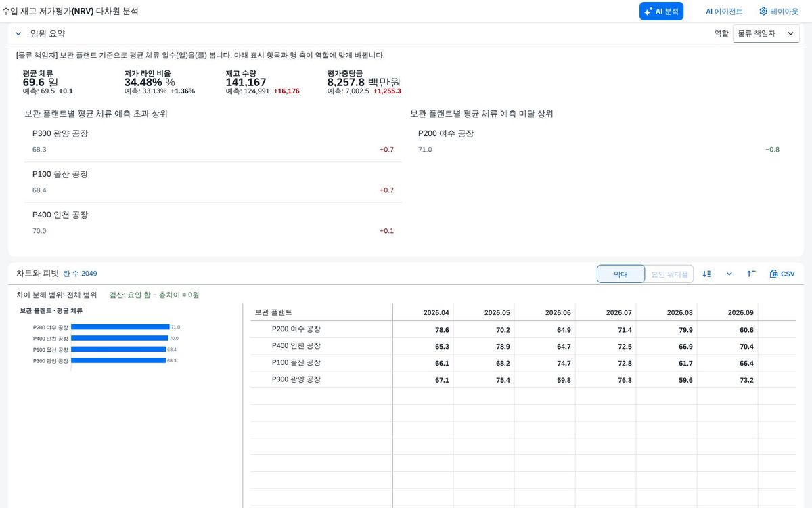Click the 2026.09 column header
Screen dimensions: 812x508
(x=727, y=312)
